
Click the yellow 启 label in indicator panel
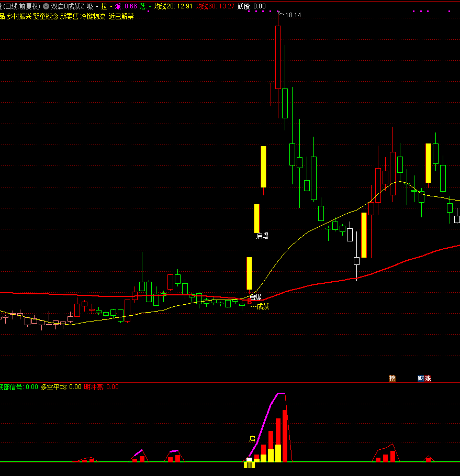click(x=252, y=439)
